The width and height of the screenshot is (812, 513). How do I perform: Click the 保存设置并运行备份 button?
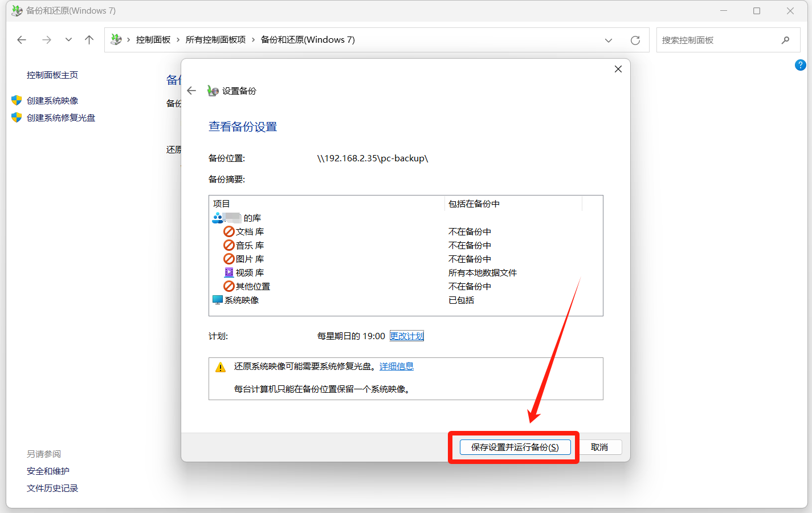(515, 447)
